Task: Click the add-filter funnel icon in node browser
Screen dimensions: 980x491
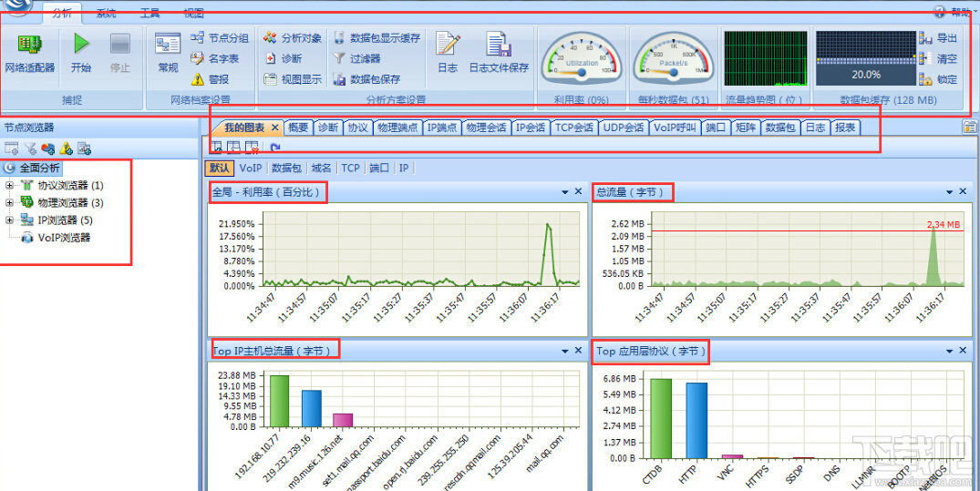Action: coord(30,148)
